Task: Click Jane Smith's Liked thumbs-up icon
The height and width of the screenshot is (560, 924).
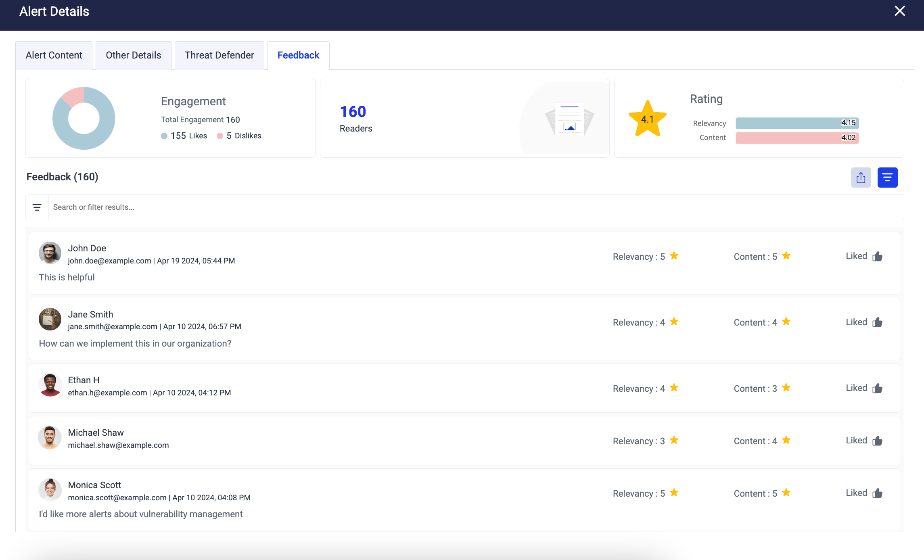Action: 877,322
